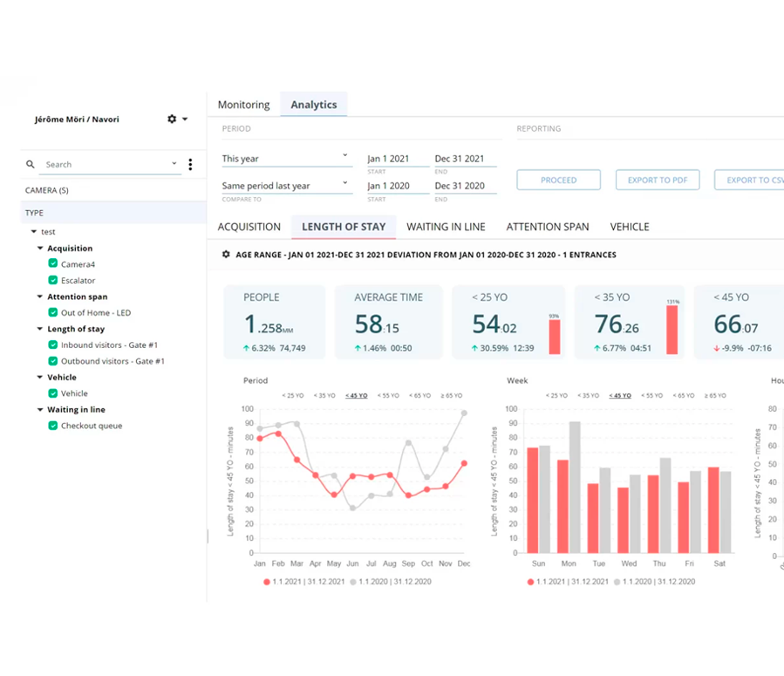Click the search magnifier icon

(31, 164)
